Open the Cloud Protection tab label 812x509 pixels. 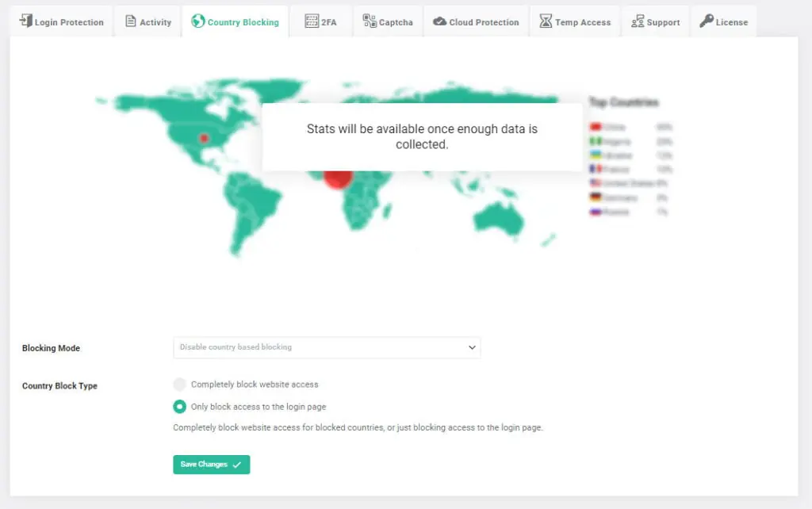pos(484,22)
